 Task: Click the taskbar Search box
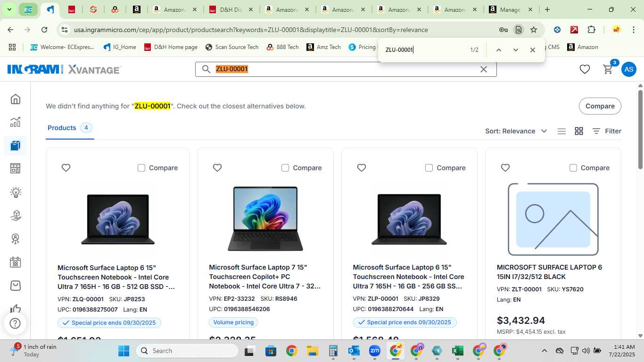click(187, 351)
